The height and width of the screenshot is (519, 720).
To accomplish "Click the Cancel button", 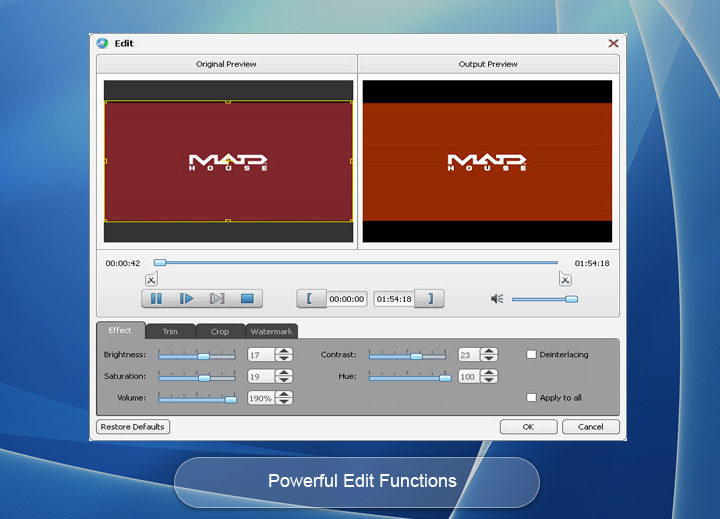I will [x=591, y=427].
